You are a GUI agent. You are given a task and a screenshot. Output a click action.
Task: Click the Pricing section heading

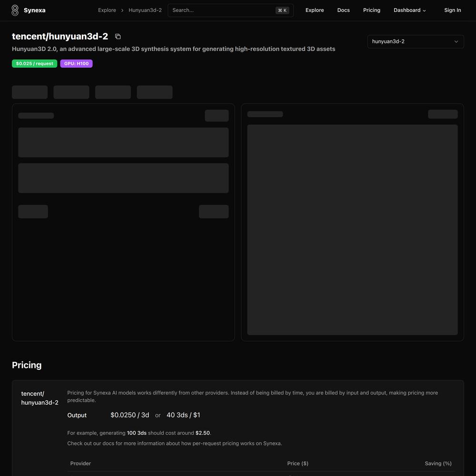tap(27, 365)
